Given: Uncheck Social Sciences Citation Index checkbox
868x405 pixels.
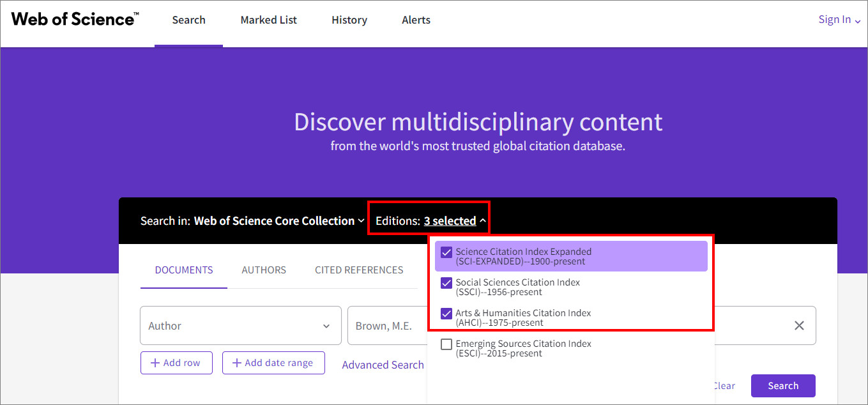Looking at the screenshot, I should pyautogui.click(x=446, y=283).
